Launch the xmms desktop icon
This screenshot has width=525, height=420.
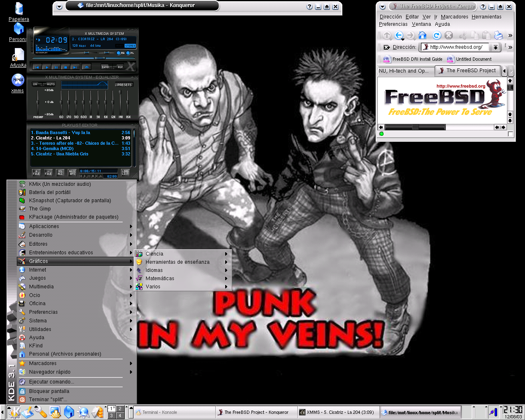coord(18,83)
